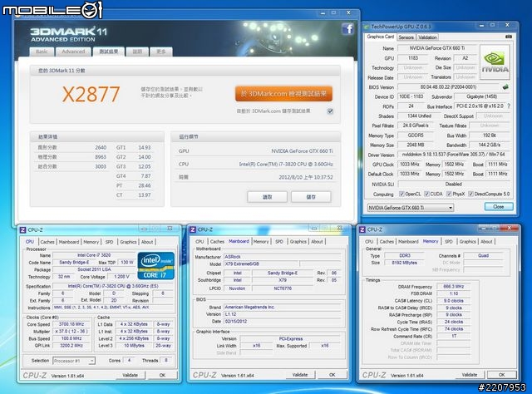Click the Subvendor Gigabyte (1458) field
532x394 pixels.
(482, 96)
